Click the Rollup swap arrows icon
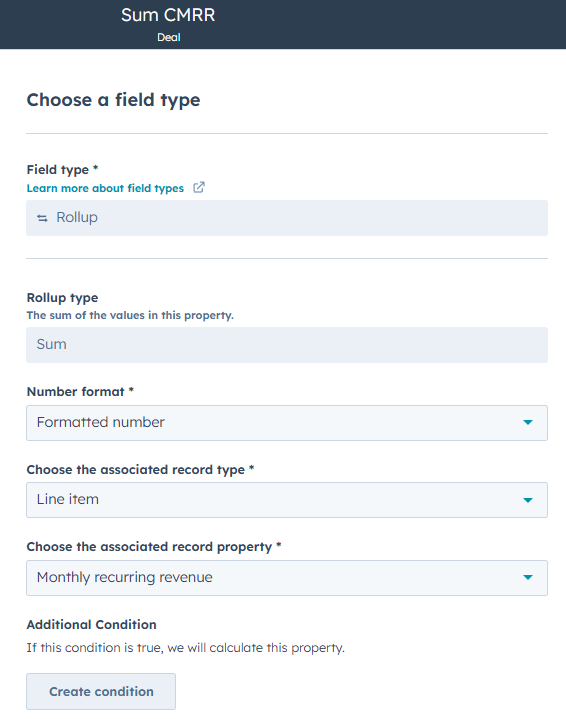 tap(42, 218)
